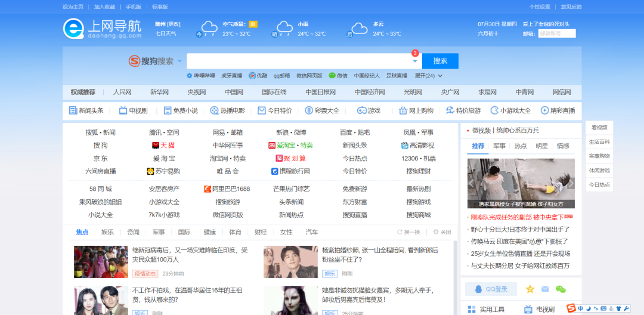Click the 上网导航 e logo
This screenshot has width=644, height=315.
pyautogui.click(x=73, y=28)
